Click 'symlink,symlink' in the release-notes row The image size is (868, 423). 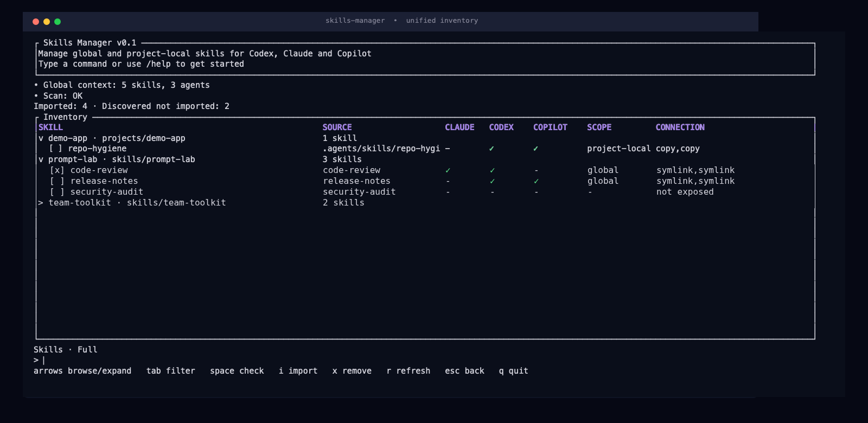695,181
